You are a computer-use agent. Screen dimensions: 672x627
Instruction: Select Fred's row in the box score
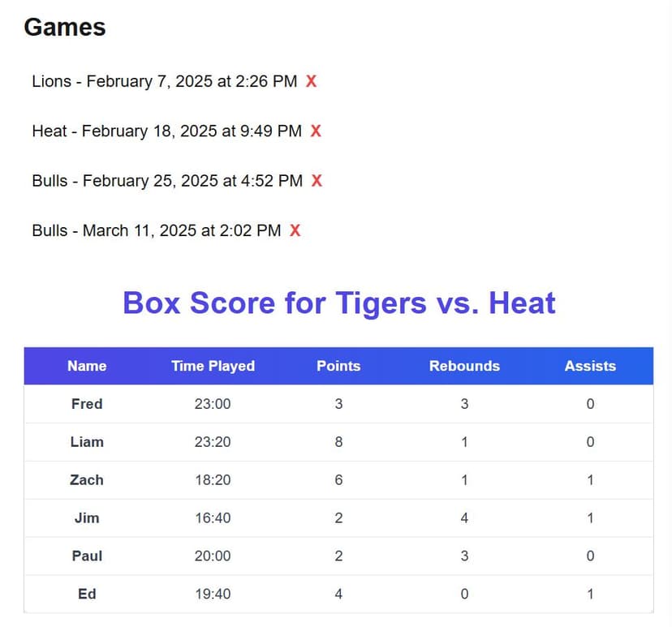pos(87,404)
